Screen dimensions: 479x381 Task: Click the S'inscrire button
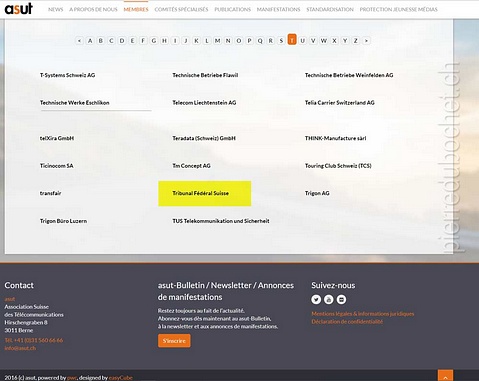(174, 341)
